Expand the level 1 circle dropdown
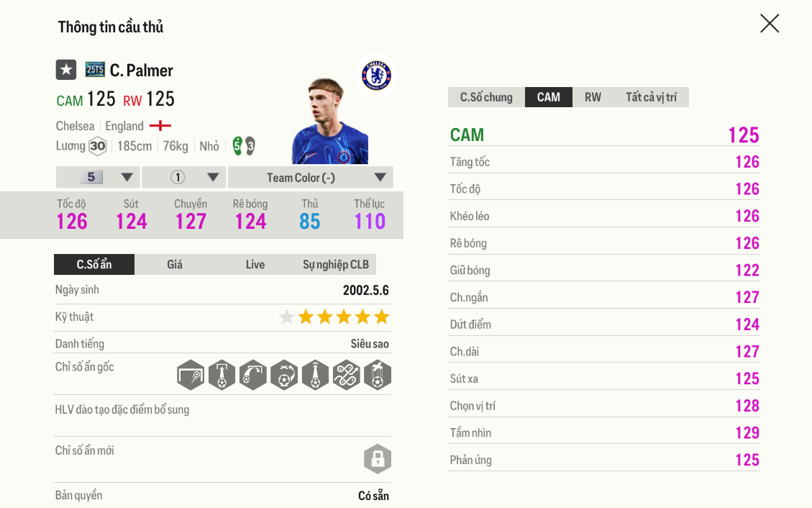This screenshot has height=508, width=812. click(184, 177)
